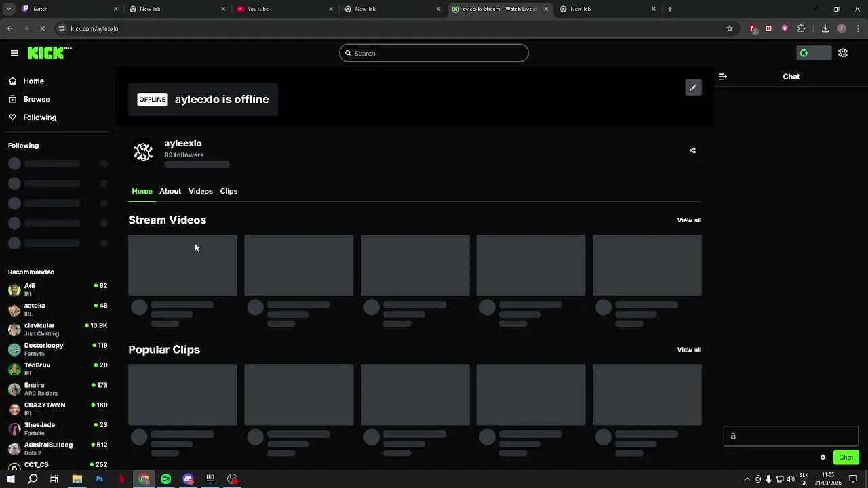
Task: Open Windows taskbar search
Action: (33, 479)
